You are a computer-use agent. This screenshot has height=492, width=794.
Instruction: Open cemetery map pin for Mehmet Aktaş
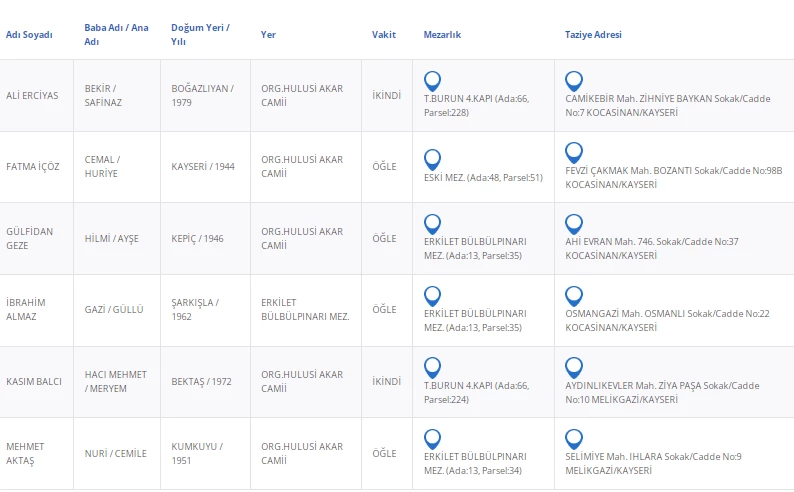(x=432, y=439)
